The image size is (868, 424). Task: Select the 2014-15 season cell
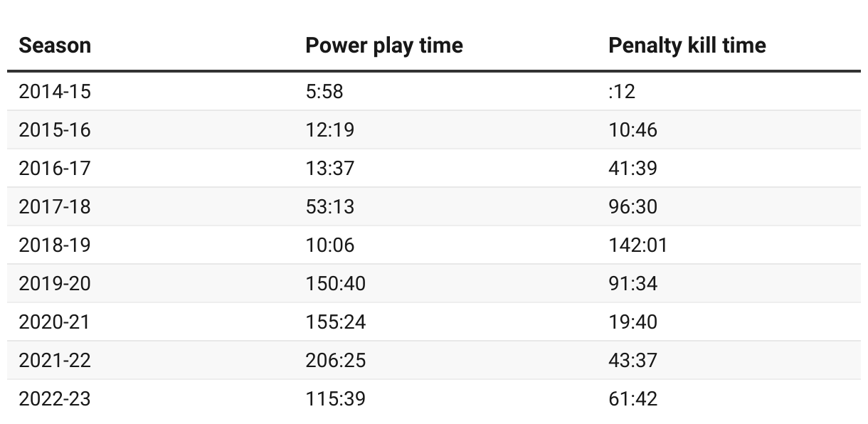pos(55,91)
